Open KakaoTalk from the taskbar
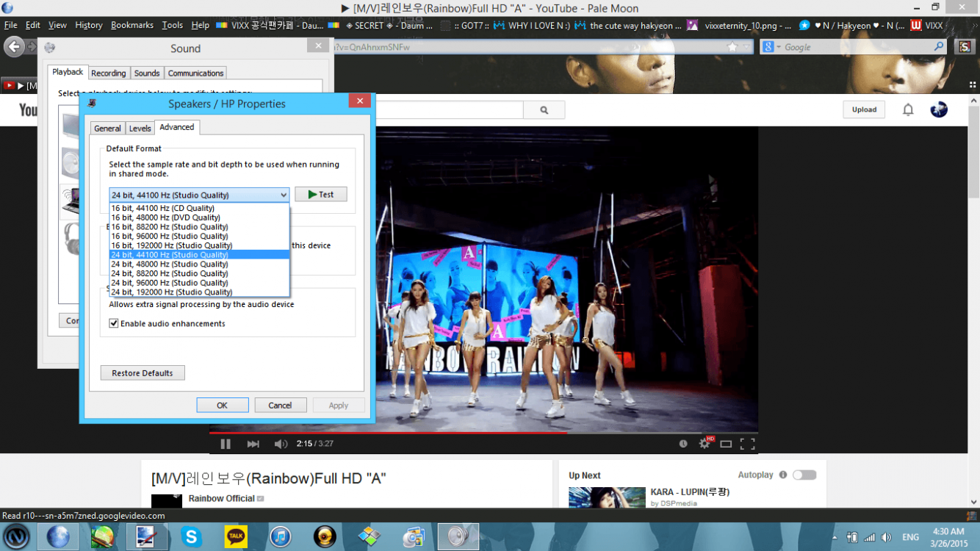The image size is (980, 551). (x=235, y=536)
